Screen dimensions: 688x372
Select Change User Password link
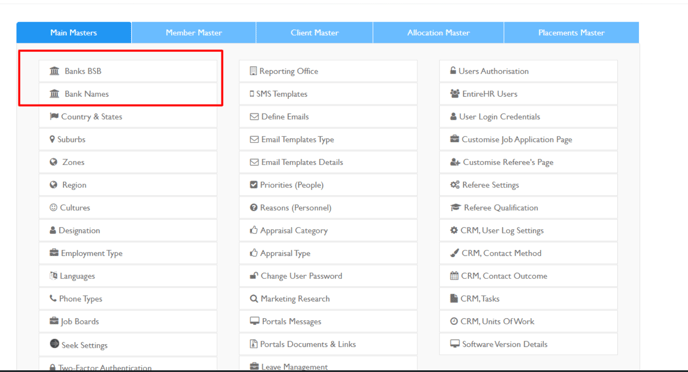tap(328, 276)
